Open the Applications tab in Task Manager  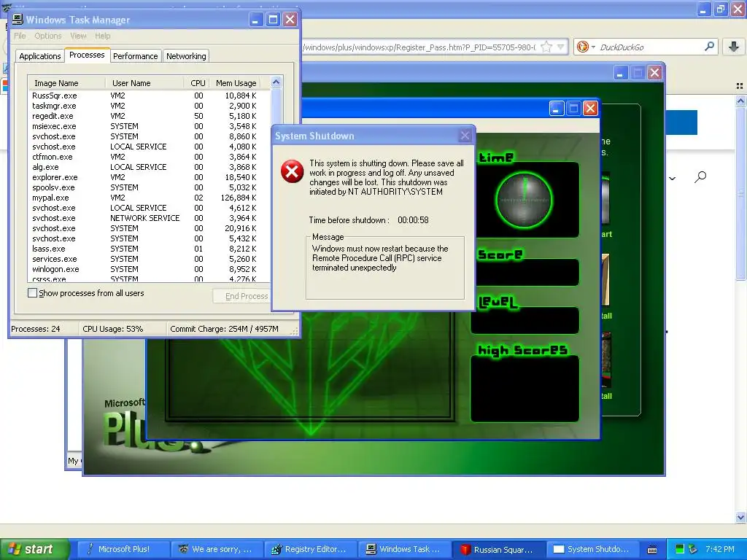pyautogui.click(x=39, y=56)
